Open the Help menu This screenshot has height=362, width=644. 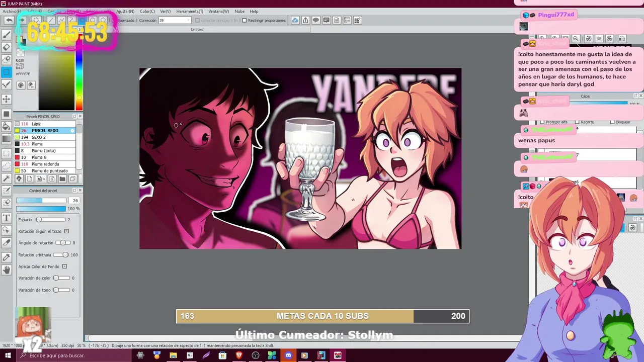(x=254, y=11)
